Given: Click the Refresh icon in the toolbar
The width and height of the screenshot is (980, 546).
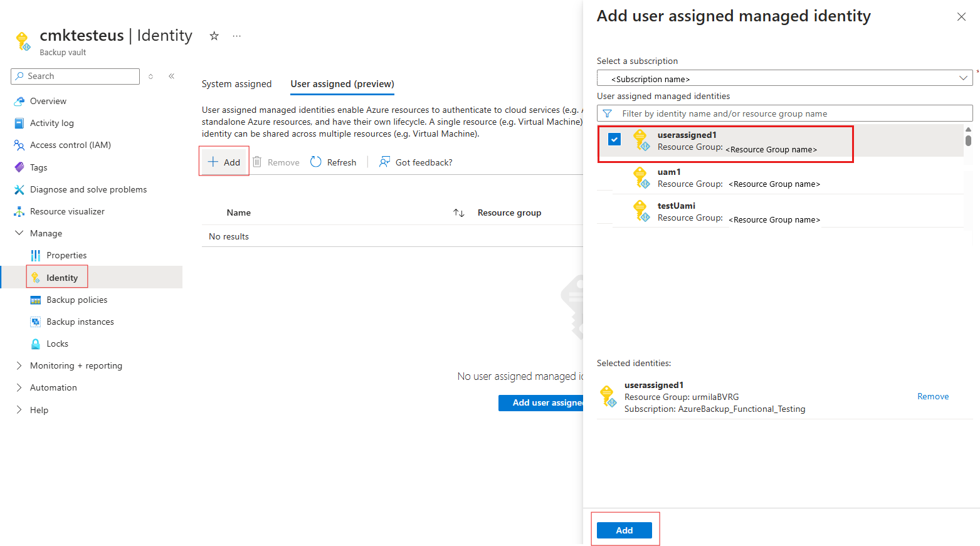Looking at the screenshot, I should click(x=316, y=162).
